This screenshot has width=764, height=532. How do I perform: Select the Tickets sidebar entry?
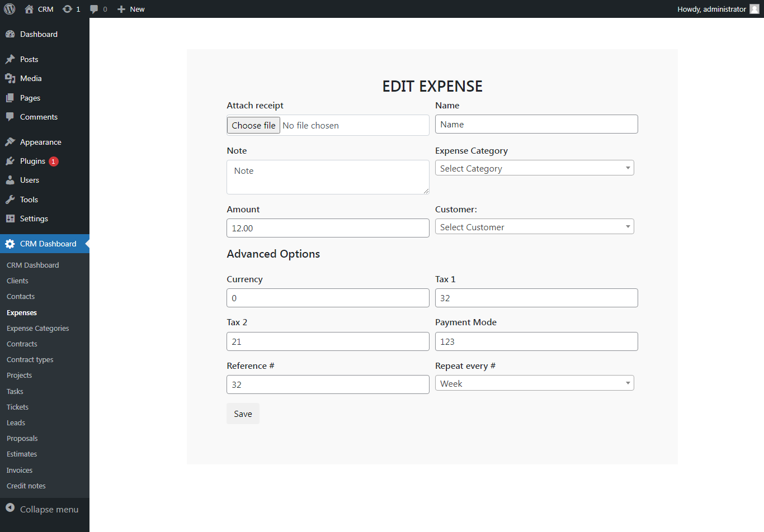tap(17, 407)
